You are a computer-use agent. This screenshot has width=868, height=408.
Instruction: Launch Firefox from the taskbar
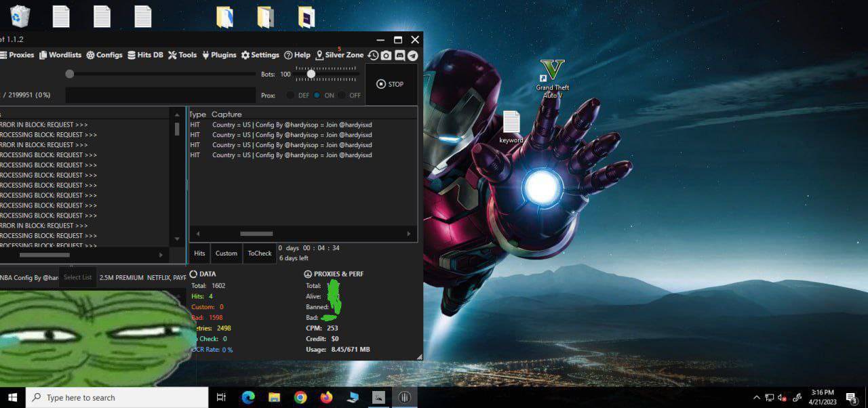[327, 397]
